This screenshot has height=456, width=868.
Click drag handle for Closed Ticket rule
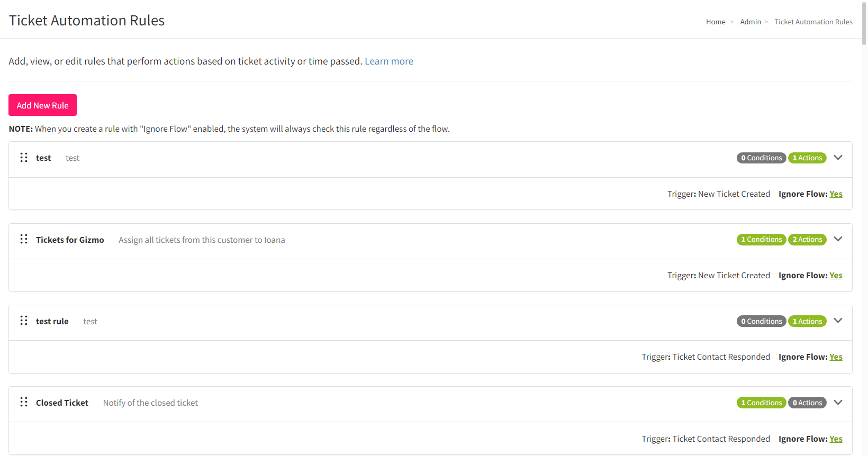[x=24, y=402]
